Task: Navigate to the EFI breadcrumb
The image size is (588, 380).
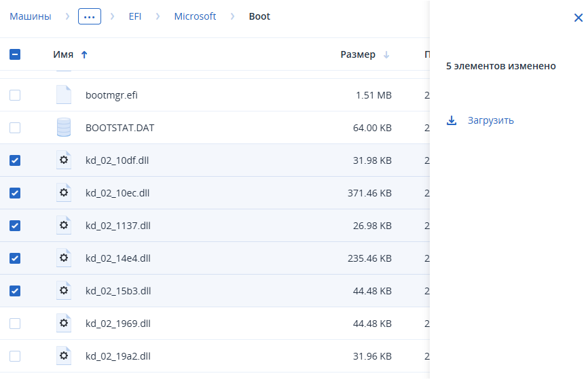Action: pyautogui.click(x=135, y=16)
